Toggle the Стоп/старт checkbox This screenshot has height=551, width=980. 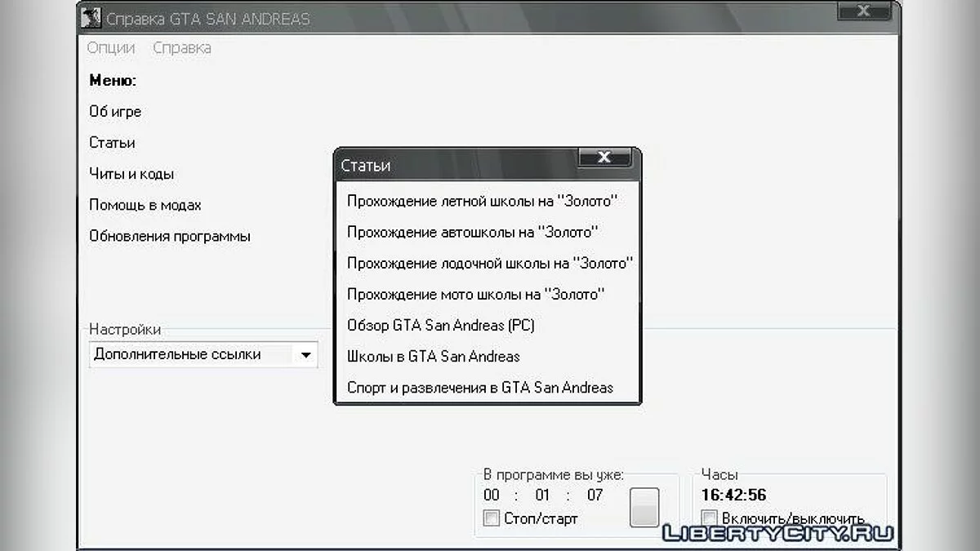[x=492, y=518]
